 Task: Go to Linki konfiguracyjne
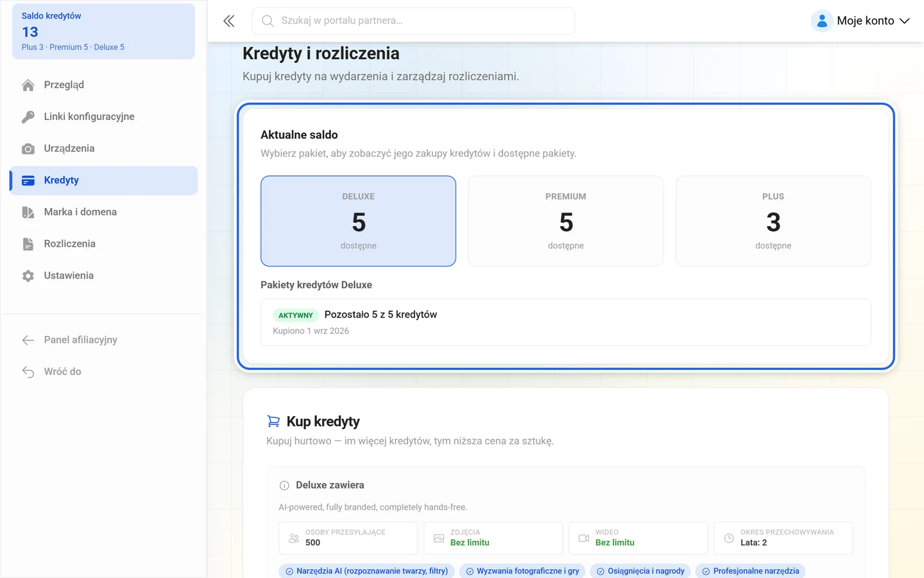point(104,117)
